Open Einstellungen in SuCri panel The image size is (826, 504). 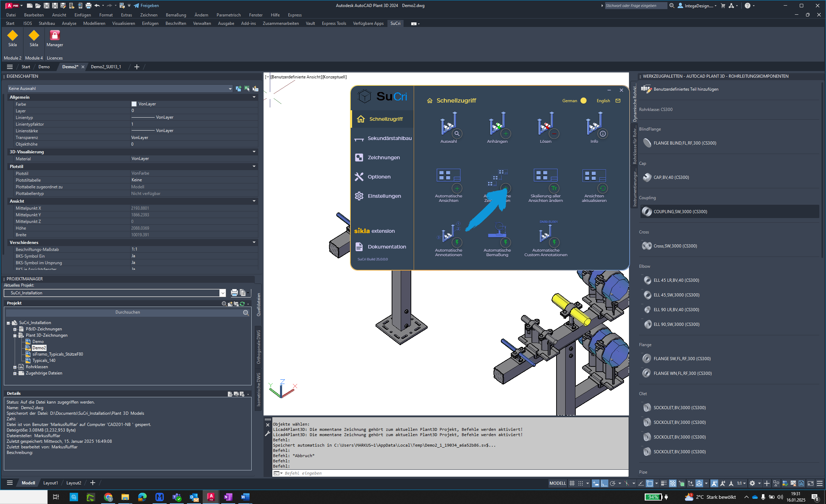383,195
